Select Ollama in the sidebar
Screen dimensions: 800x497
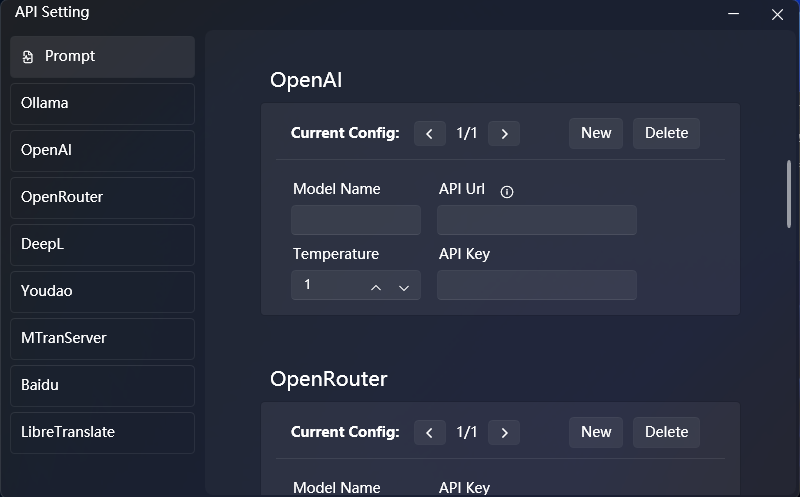102,104
